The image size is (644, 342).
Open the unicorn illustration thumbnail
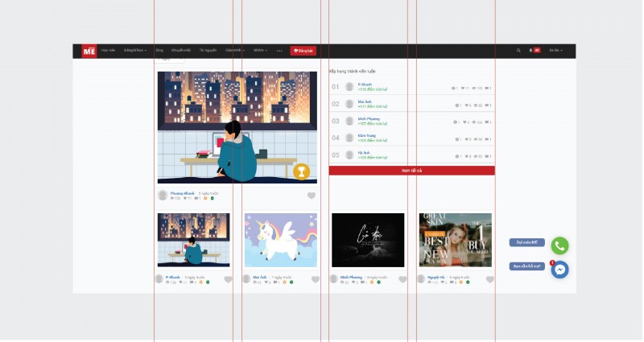click(x=281, y=240)
